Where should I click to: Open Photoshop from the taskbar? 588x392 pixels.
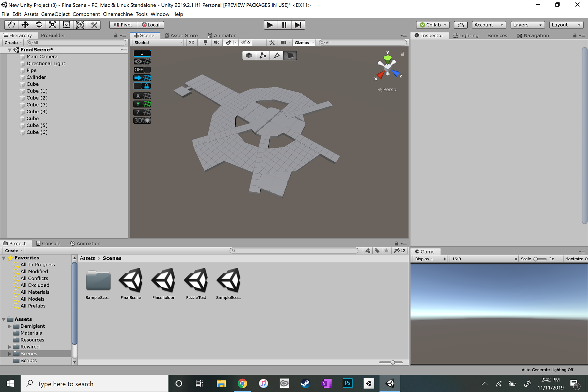pyautogui.click(x=348, y=383)
